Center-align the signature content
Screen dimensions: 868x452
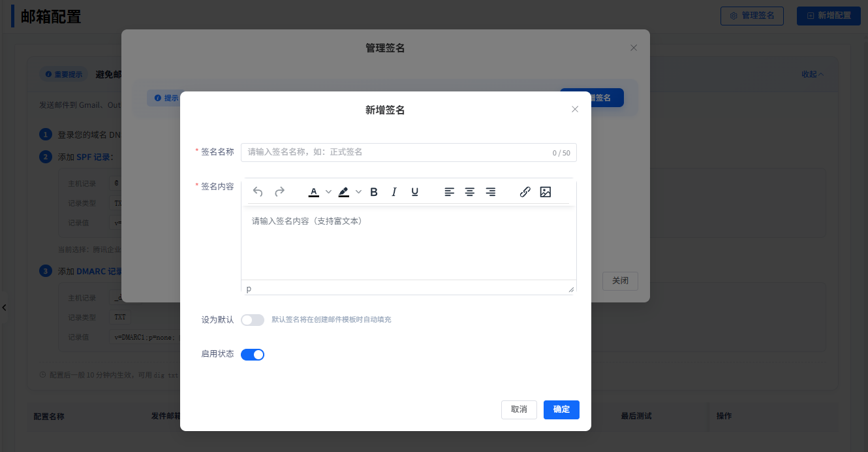470,192
